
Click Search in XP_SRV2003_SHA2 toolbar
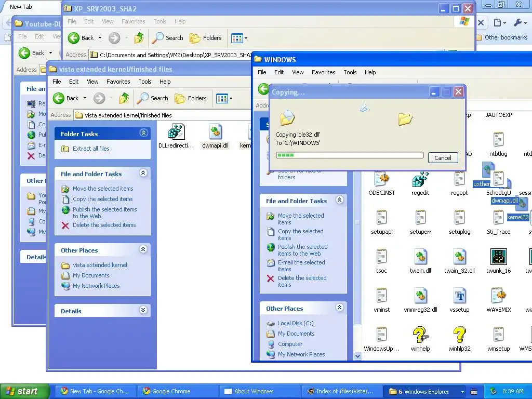(x=168, y=38)
